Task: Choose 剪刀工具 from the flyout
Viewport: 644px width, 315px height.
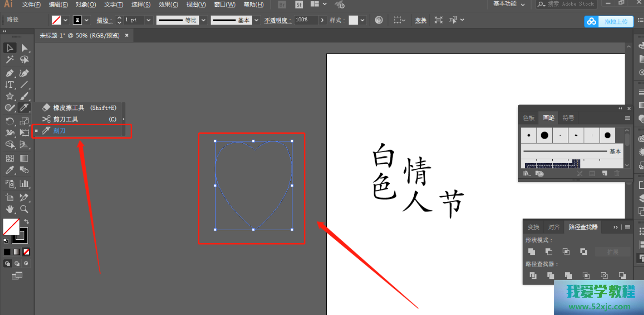Action: [x=66, y=119]
